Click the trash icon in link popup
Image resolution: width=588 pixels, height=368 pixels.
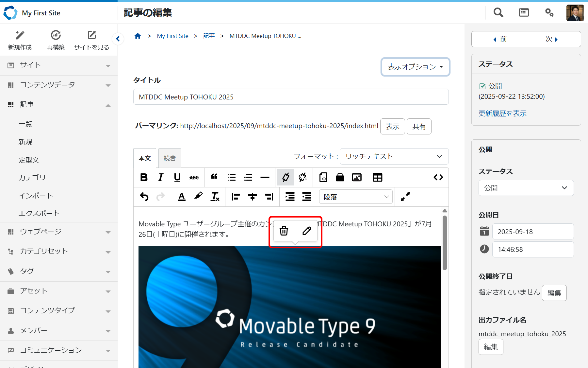point(284,231)
